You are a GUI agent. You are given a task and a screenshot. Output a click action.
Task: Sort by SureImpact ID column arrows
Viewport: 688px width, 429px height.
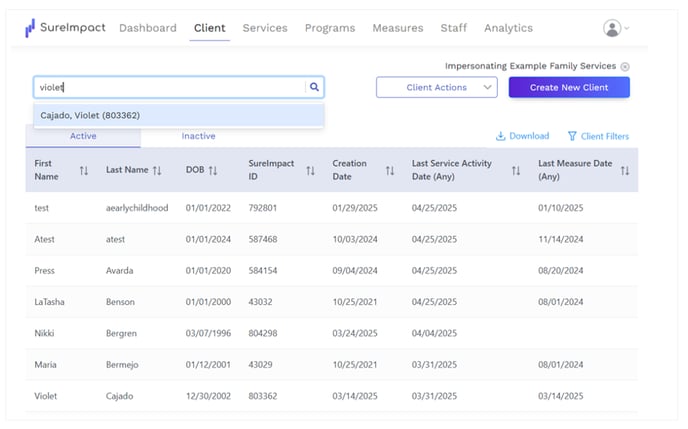310,171
